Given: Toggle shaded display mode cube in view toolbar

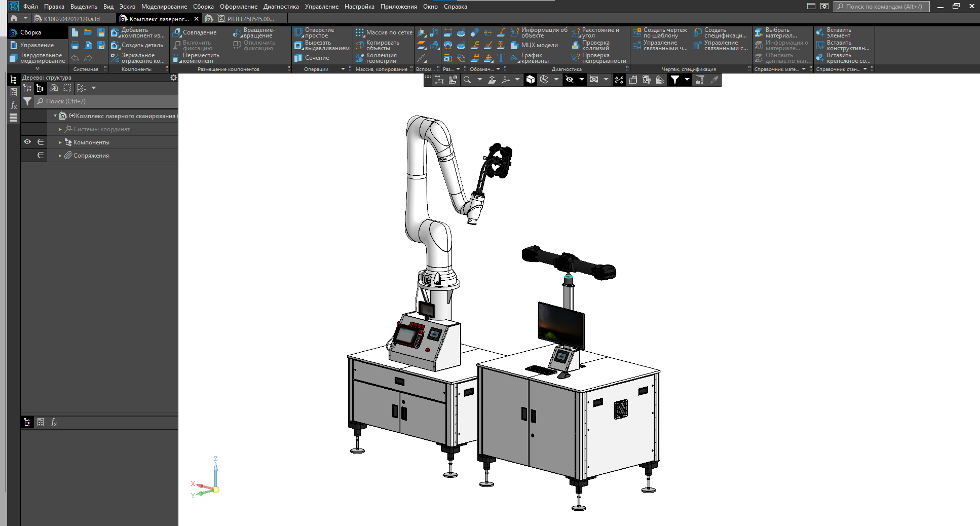Looking at the screenshot, I should pyautogui.click(x=530, y=80).
